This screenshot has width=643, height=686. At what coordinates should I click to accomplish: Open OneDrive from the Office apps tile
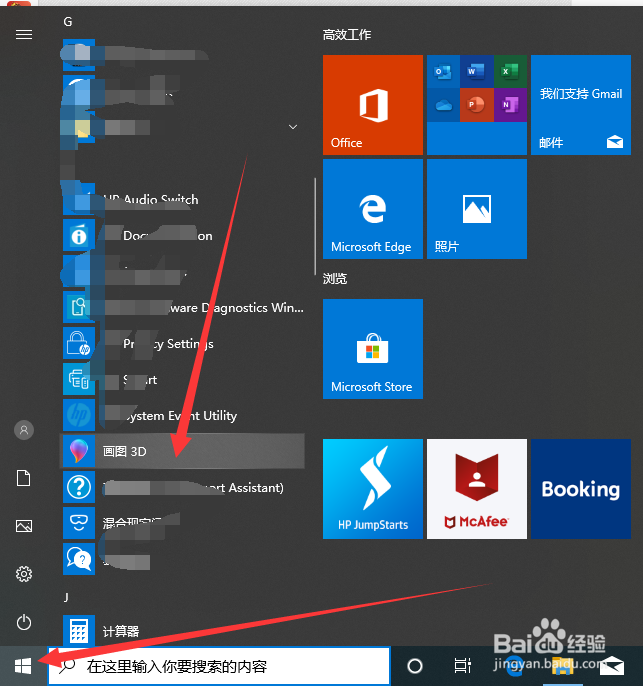[443, 105]
